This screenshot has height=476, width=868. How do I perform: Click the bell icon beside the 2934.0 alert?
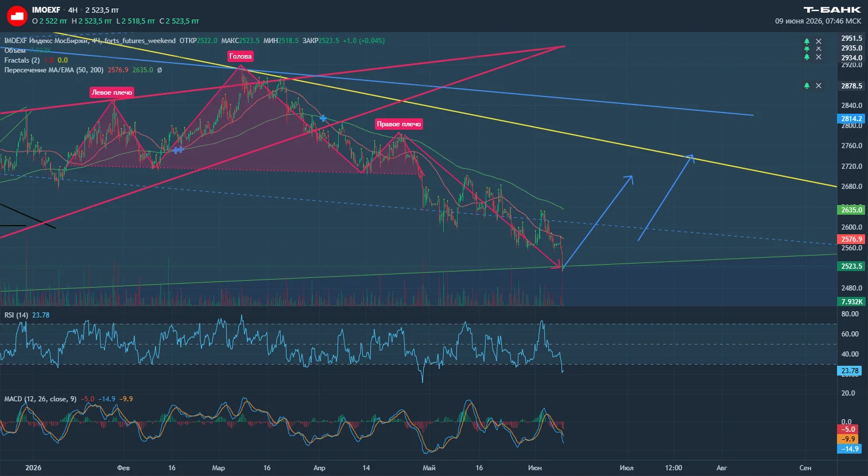tap(807, 57)
